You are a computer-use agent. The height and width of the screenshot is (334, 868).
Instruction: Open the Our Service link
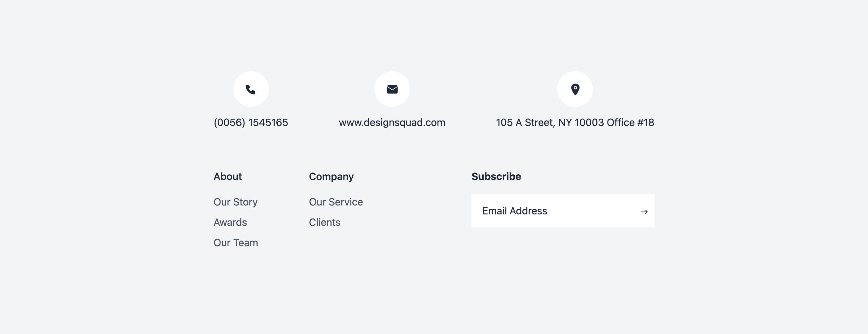pos(336,202)
